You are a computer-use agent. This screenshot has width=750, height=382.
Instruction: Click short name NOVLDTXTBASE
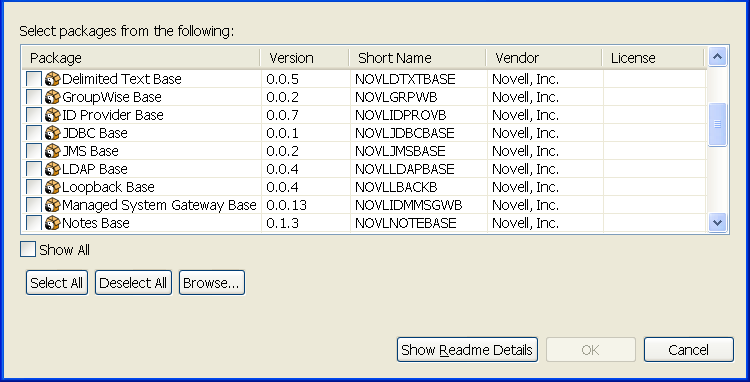(x=405, y=79)
